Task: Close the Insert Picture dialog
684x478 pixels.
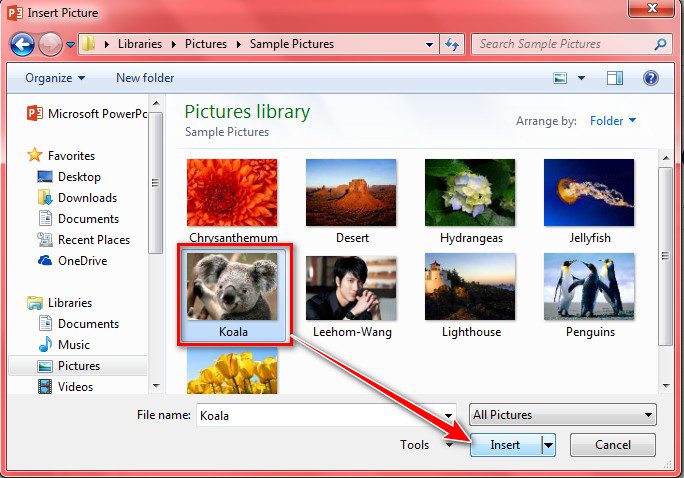Action: point(652,8)
